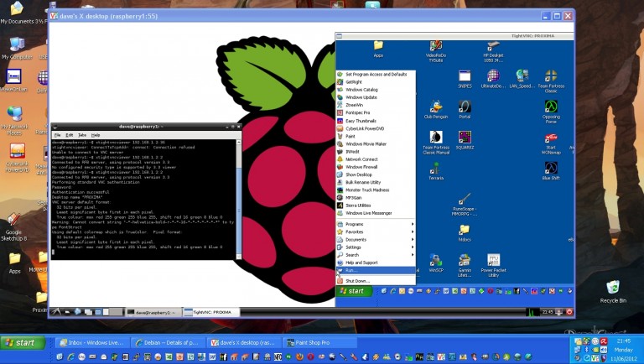The width and height of the screenshot is (644, 364).
Task: Open the Opposing Force shortcut
Action: coord(551,112)
